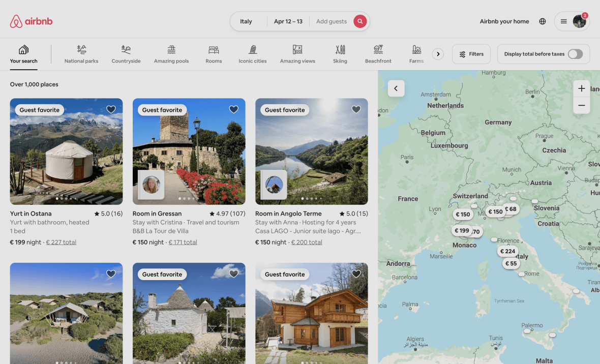This screenshot has height=364, width=600.
Task: Click the € 224 map price marker
Action: click(x=507, y=251)
